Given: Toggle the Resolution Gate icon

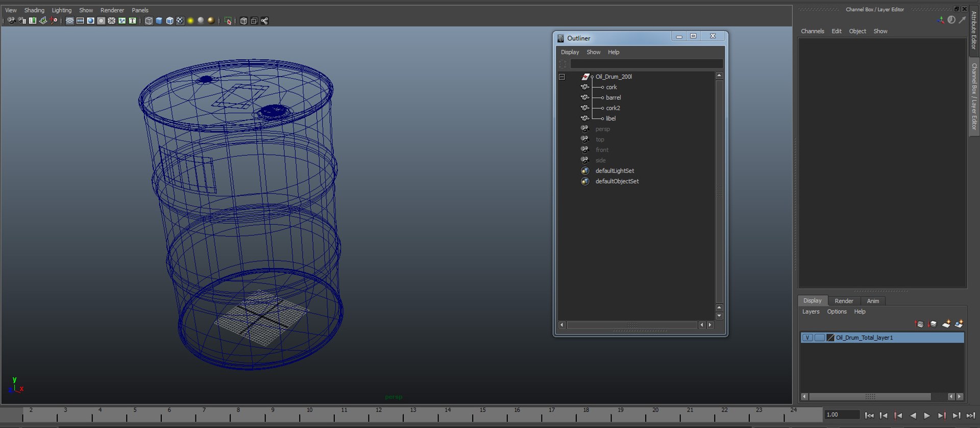Looking at the screenshot, I should tap(91, 20).
